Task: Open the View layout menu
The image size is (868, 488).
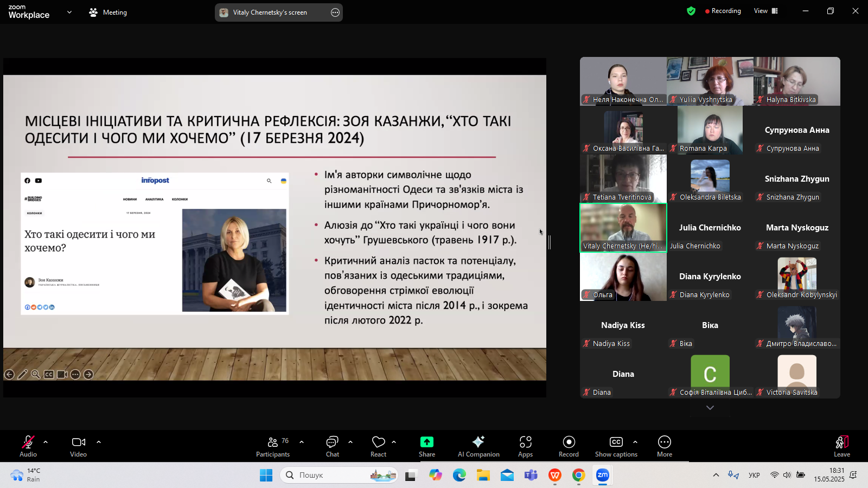Action: [765, 11]
